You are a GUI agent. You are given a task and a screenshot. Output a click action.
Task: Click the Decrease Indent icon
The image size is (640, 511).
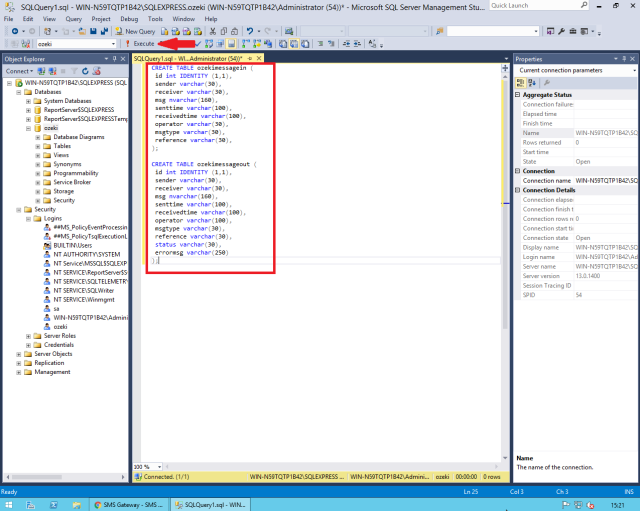(346, 44)
